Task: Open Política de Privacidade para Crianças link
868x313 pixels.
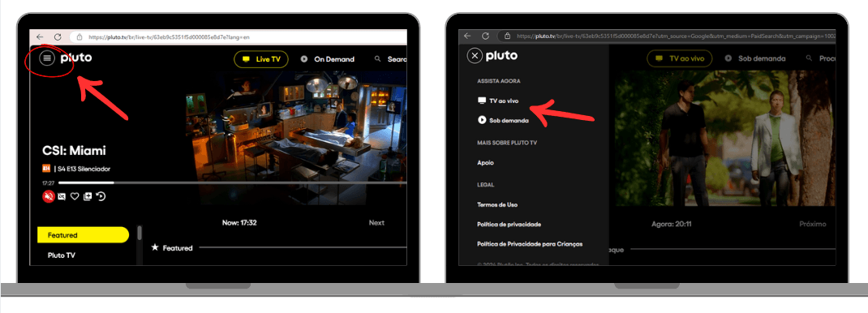Action: pyautogui.click(x=530, y=244)
